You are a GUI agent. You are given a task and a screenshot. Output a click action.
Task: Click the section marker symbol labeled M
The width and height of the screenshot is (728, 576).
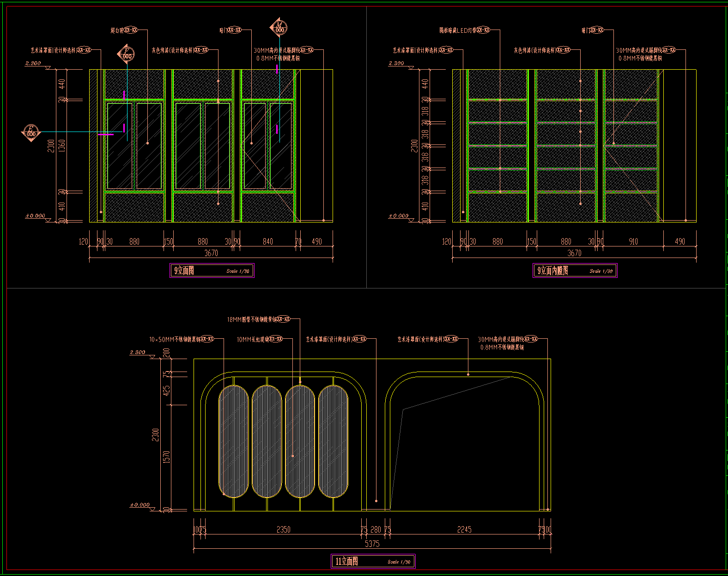279,28
